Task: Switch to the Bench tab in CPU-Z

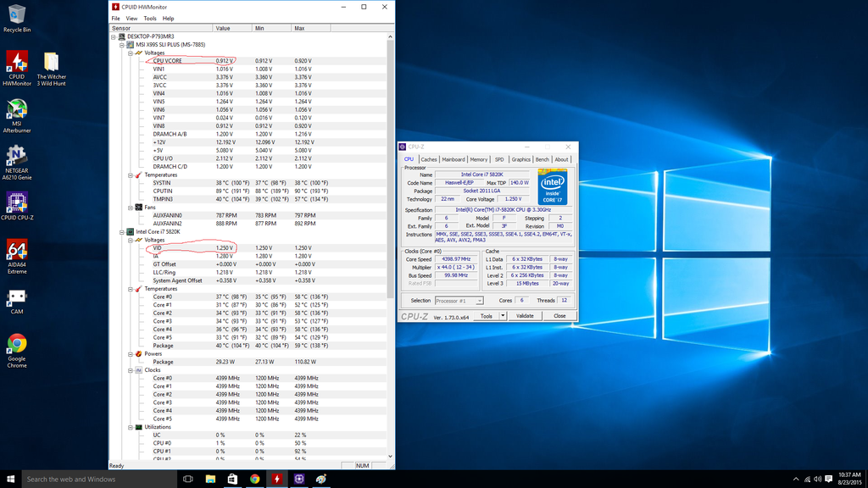Action: pyautogui.click(x=543, y=158)
